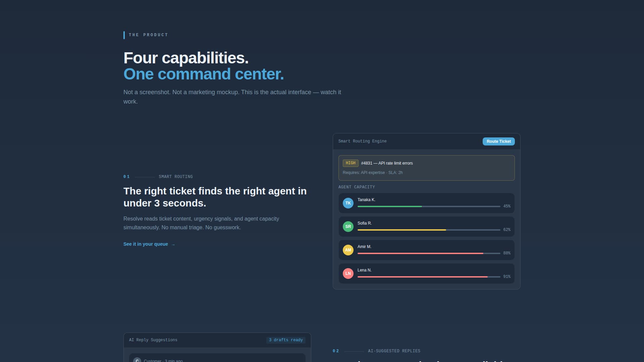Click the SR avatar for Sofia R.
This screenshot has width=644, height=362.
click(x=348, y=227)
